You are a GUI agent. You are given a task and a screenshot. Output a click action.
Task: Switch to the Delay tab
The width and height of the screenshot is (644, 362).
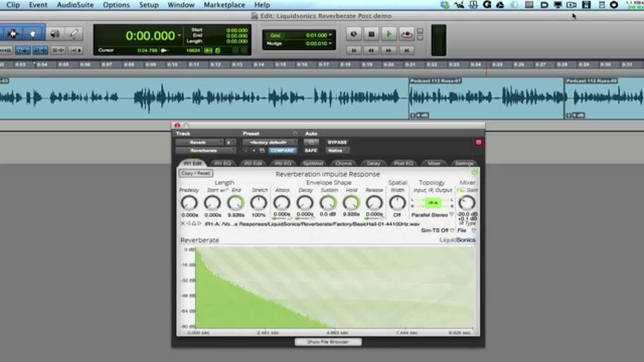pyautogui.click(x=373, y=163)
